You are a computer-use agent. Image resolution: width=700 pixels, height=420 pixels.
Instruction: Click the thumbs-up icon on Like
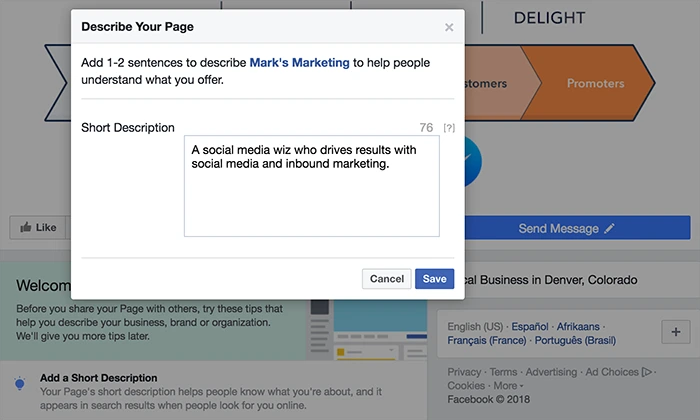click(x=25, y=227)
